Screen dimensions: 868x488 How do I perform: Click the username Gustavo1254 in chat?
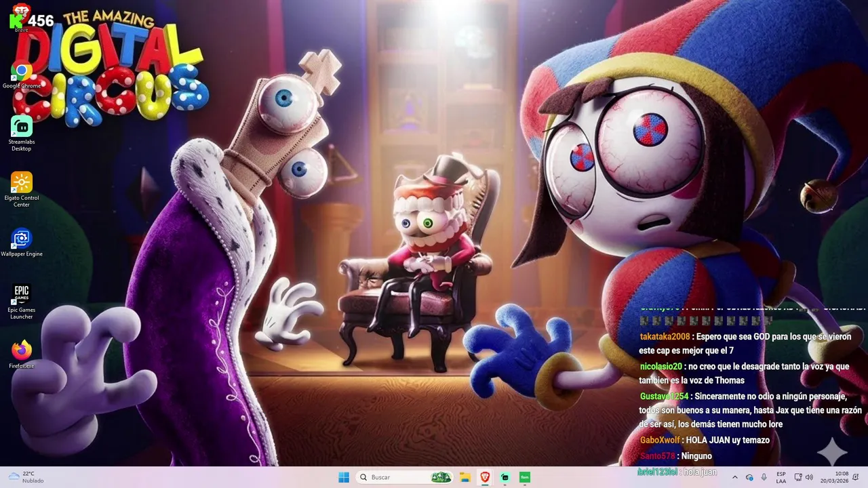pos(664,396)
